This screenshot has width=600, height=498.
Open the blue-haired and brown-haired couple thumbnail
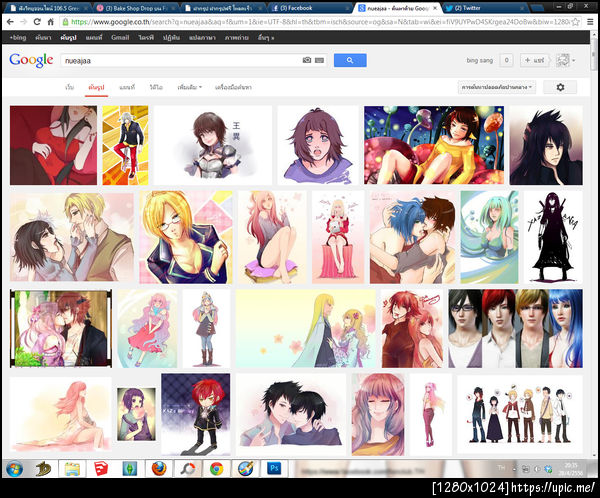point(412,237)
